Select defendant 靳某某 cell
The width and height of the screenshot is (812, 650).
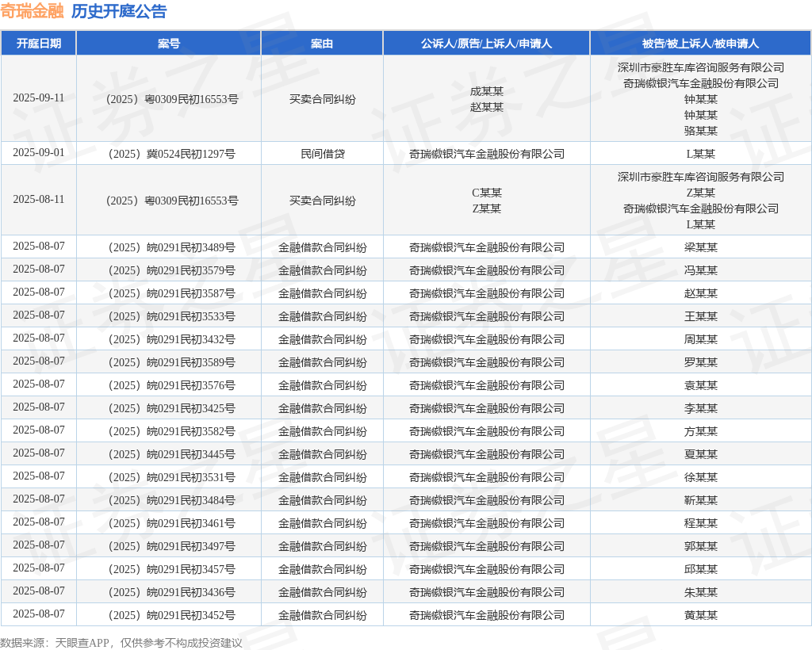click(x=700, y=500)
